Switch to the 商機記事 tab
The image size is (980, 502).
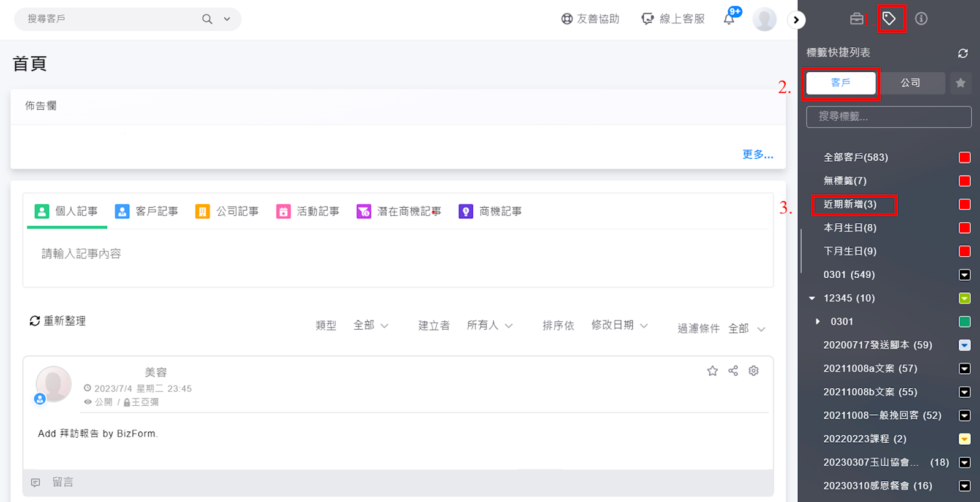coord(490,211)
